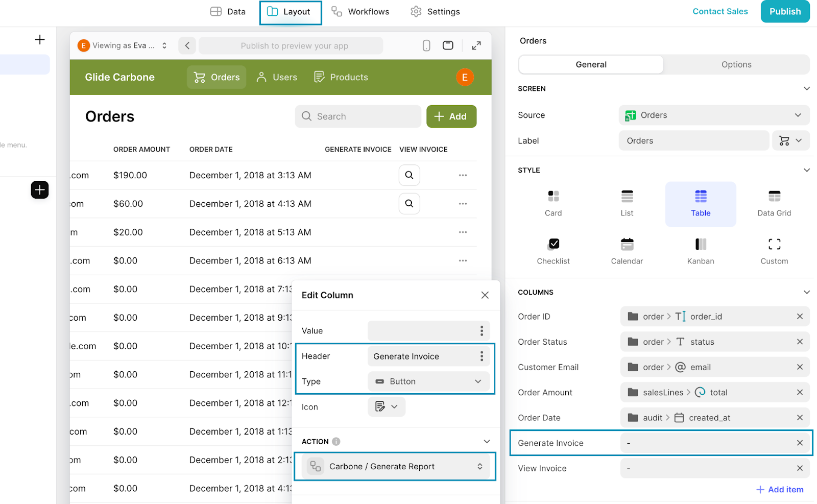This screenshot has width=817, height=504.
Task: Open the Settings tab
Action: [x=435, y=11]
